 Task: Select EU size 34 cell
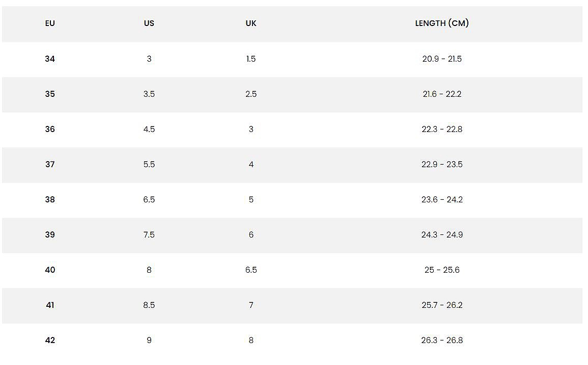click(x=50, y=59)
